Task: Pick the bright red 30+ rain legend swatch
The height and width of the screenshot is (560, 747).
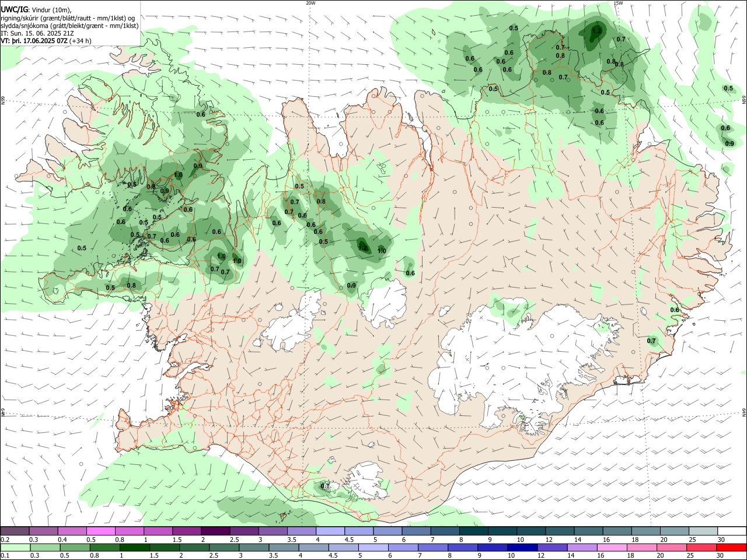Action: coord(731,548)
